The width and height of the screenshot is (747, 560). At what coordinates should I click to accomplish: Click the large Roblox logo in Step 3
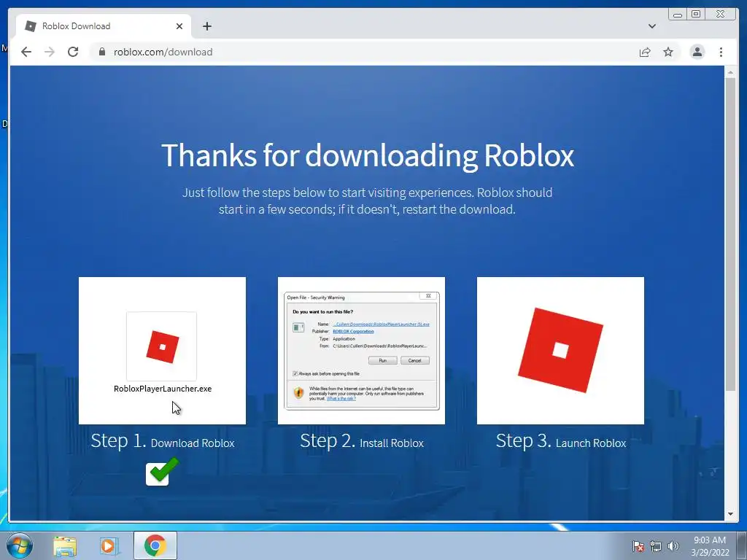coord(560,350)
